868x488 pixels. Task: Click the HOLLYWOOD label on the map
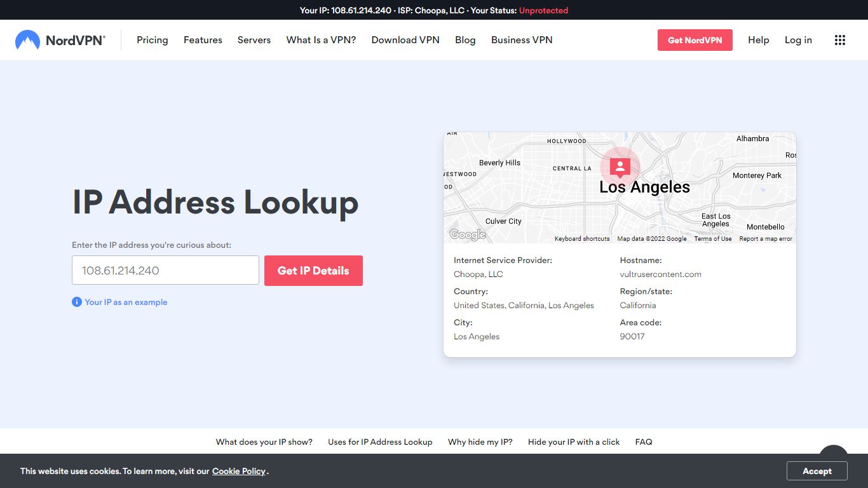tap(567, 141)
